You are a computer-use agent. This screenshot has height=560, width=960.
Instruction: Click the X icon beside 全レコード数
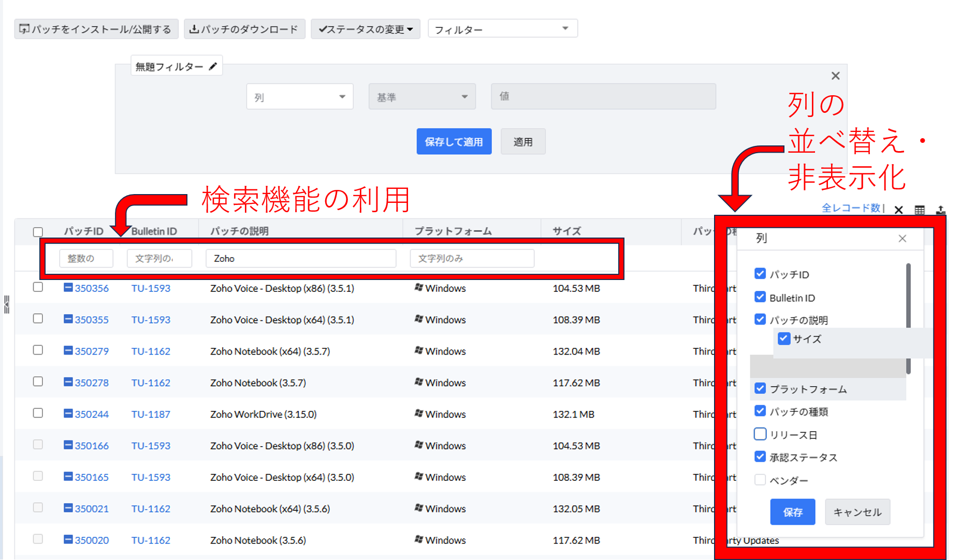pos(898,210)
